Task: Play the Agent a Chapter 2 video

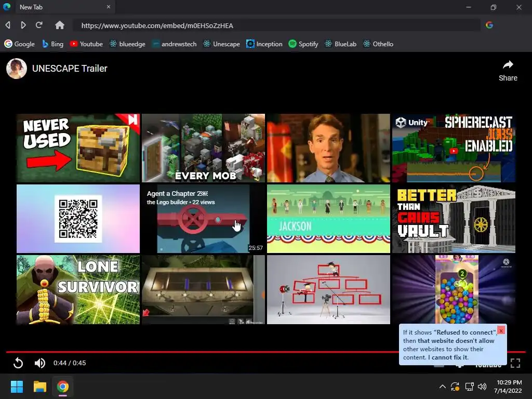Action: pos(203,219)
